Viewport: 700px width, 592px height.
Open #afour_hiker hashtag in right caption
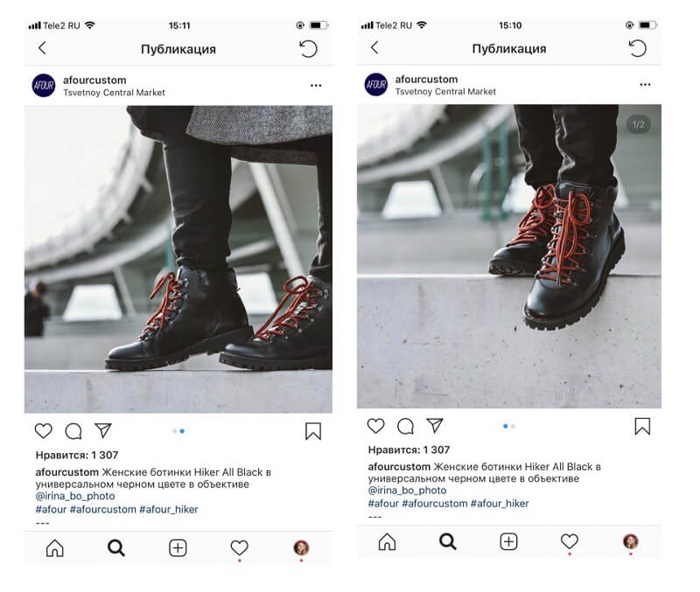[500, 504]
